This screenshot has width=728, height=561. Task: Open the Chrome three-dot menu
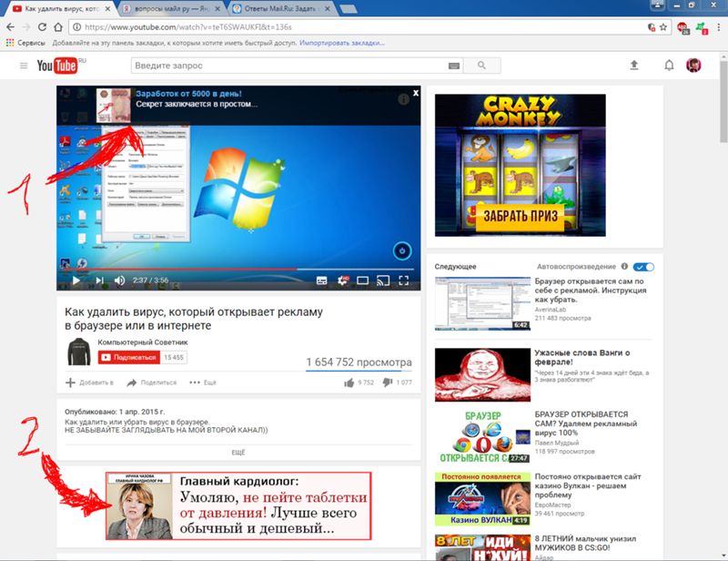[x=719, y=27]
